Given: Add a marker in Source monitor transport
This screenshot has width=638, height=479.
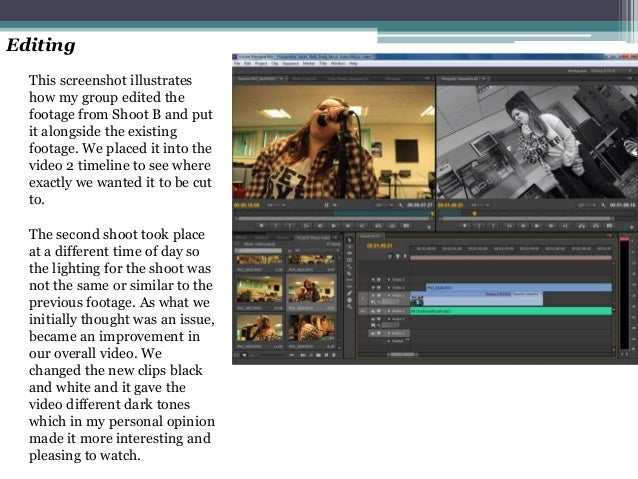Looking at the screenshot, I should click(x=261, y=225).
